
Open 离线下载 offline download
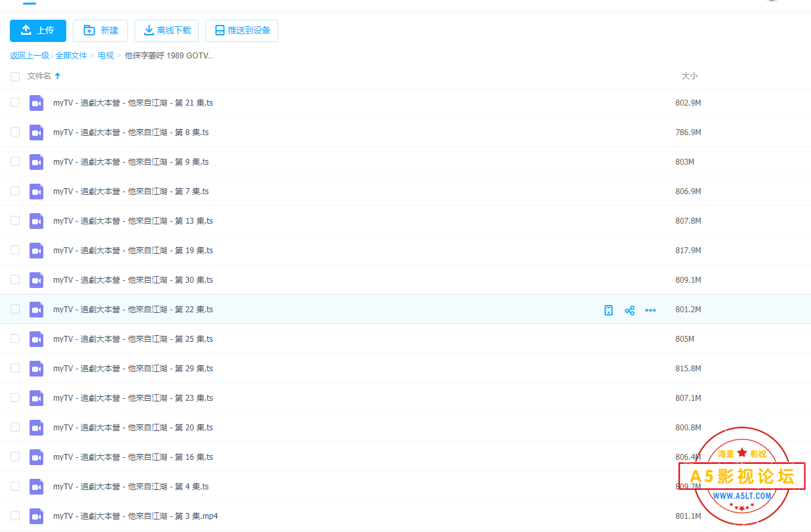[x=167, y=31]
